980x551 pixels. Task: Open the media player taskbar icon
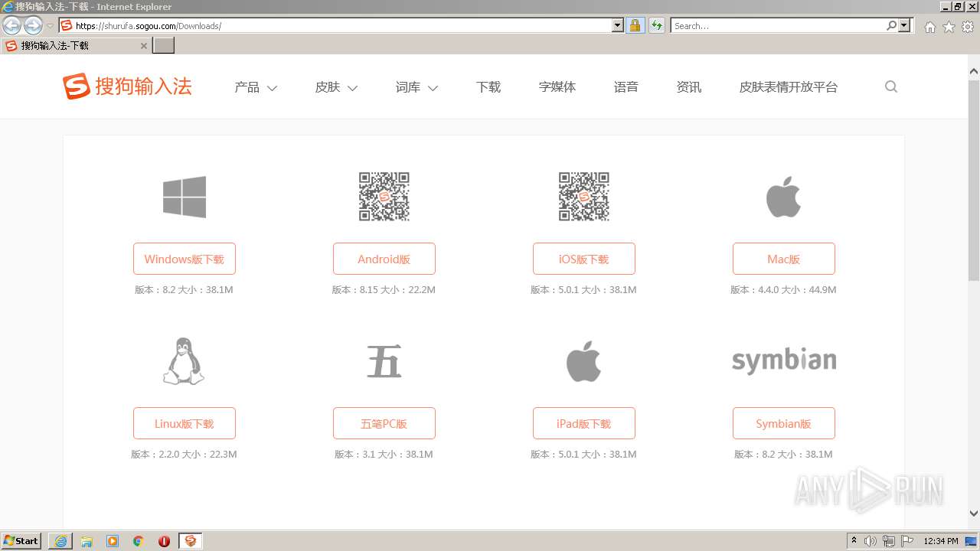pos(113,541)
